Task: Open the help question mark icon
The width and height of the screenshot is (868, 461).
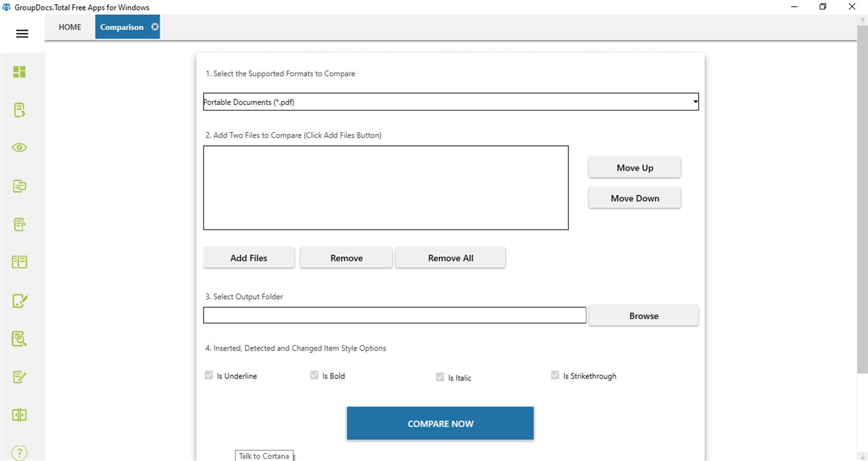Action: pos(20,453)
